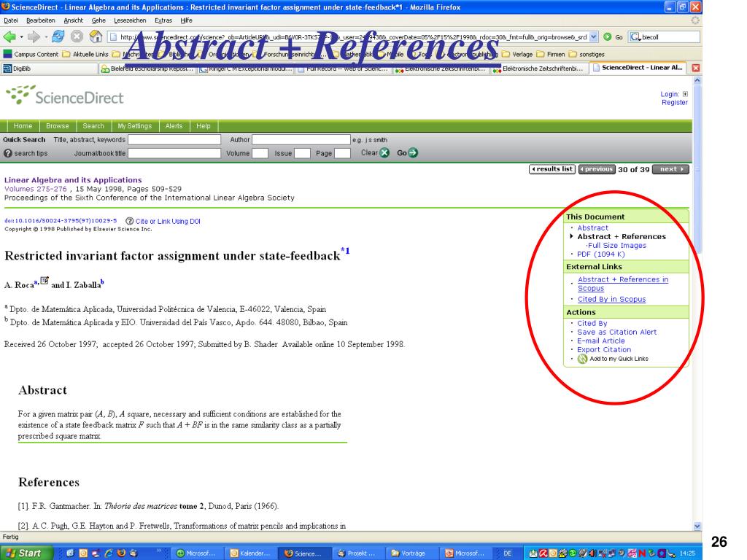Open the Volumes 275-276 link
Viewport: 747px width, 560px height.
(35, 189)
